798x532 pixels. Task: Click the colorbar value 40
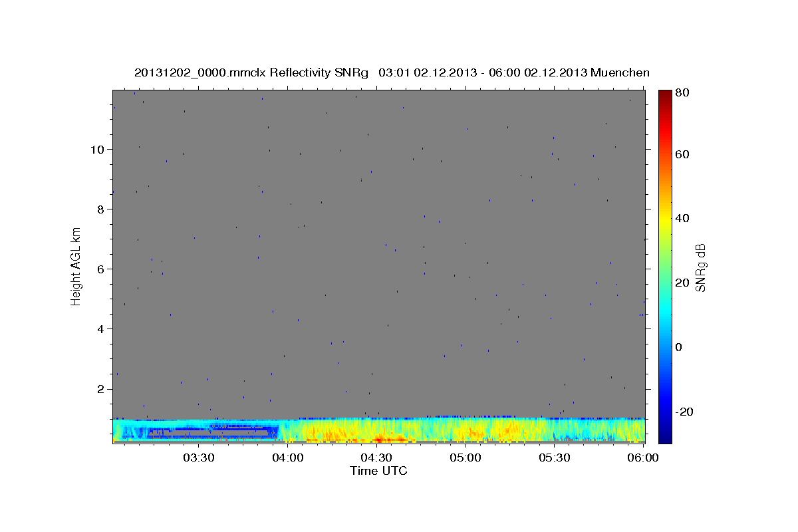click(682, 218)
